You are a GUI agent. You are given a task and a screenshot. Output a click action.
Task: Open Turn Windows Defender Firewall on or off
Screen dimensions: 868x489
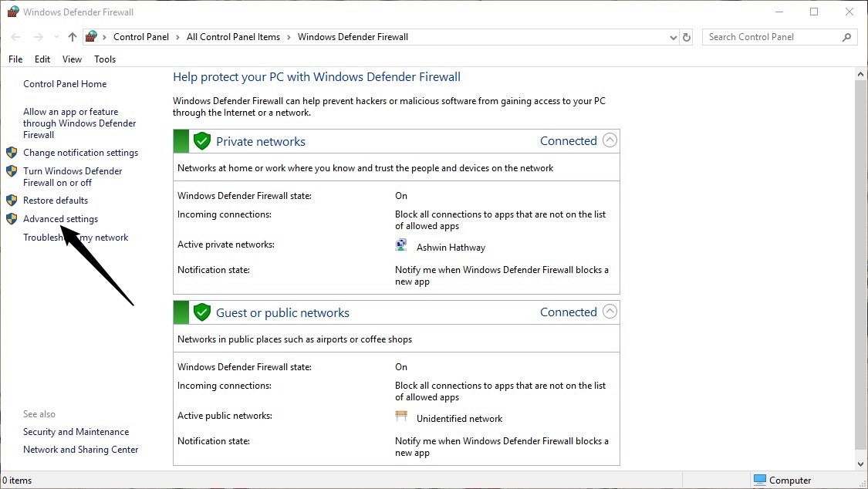click(x=73, y=177)
